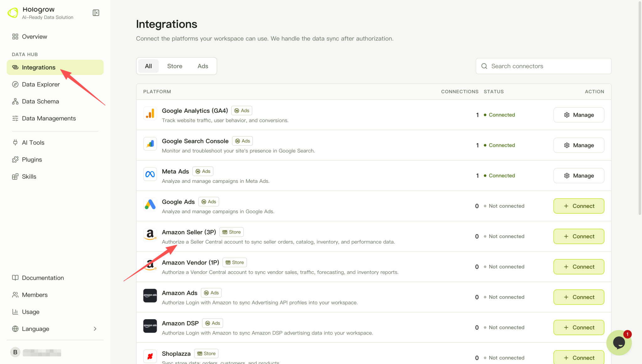The image size is (642, 364).
Task: Click the Overview grid icon
Action: pyautogui.click(x=15, y=37)
